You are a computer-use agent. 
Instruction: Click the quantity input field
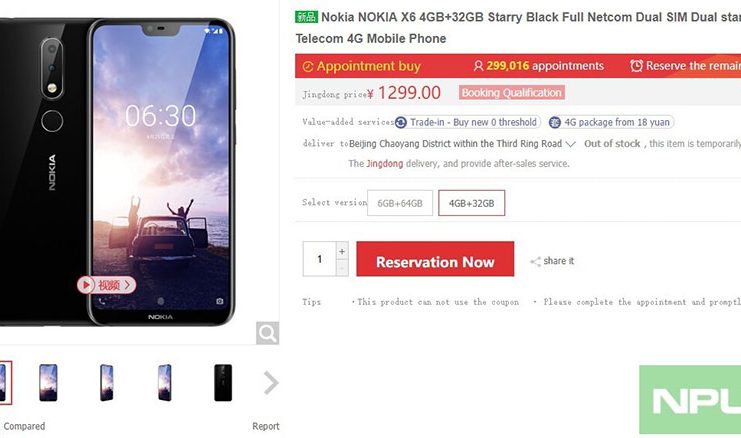click(x=320, y=259)
